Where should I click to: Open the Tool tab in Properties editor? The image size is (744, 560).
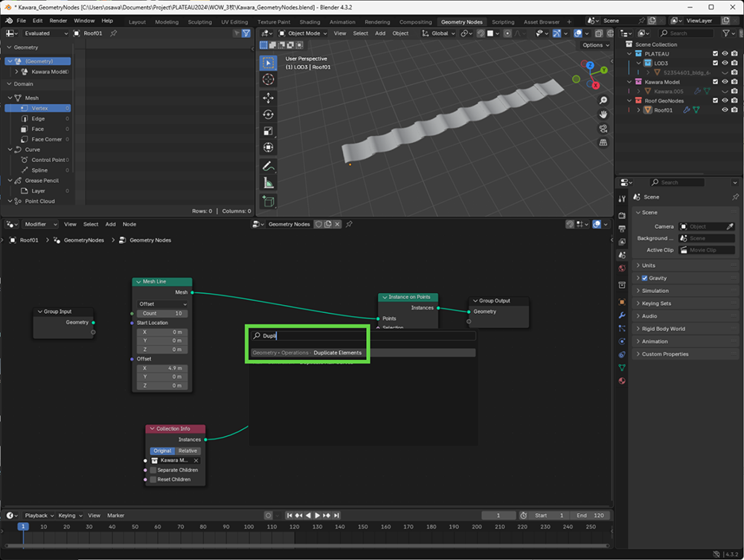[x=622, y=199]
